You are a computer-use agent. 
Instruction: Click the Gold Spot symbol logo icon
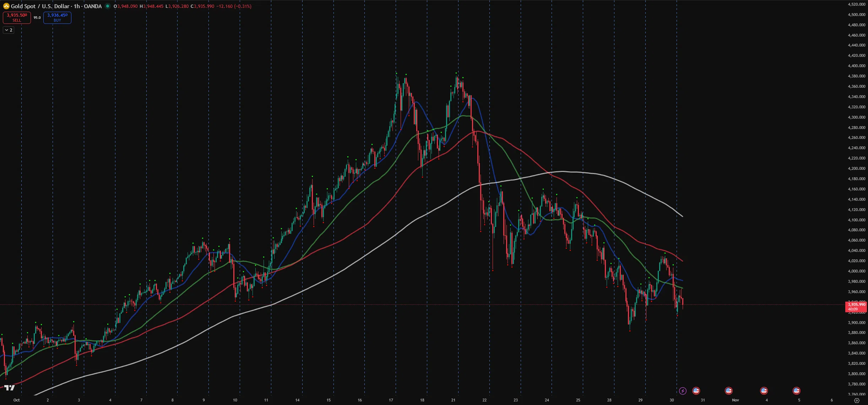(6, 6)
